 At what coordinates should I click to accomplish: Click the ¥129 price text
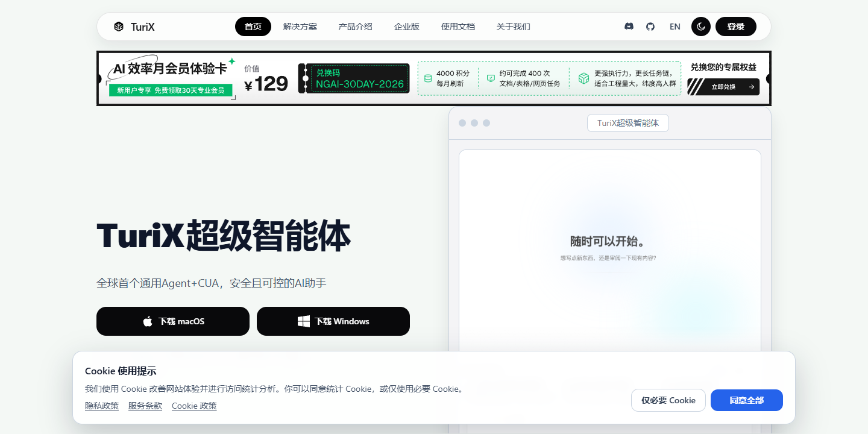click(x=266, y=84)
